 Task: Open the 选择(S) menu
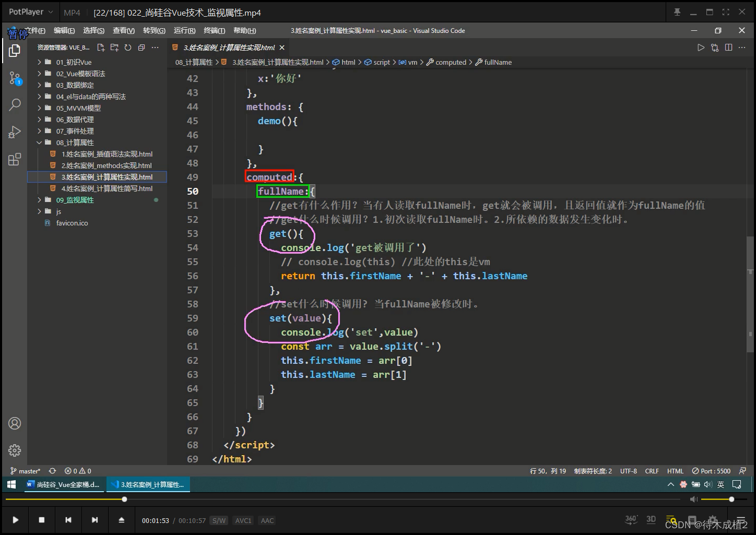[94, 31]
